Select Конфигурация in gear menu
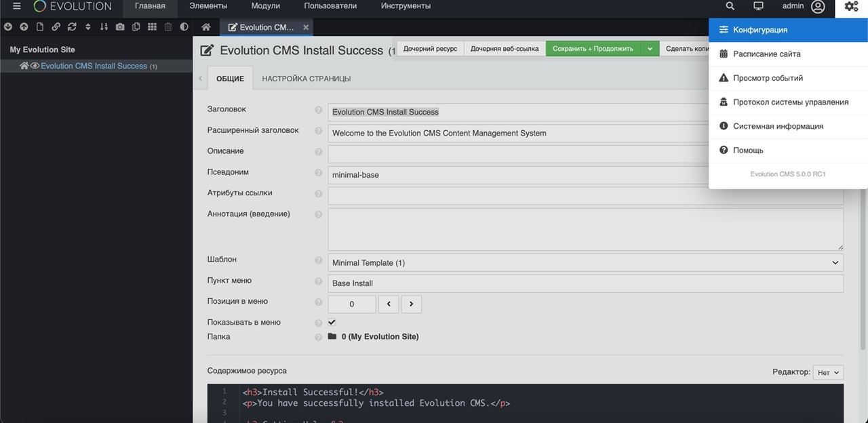 [788, 30]
